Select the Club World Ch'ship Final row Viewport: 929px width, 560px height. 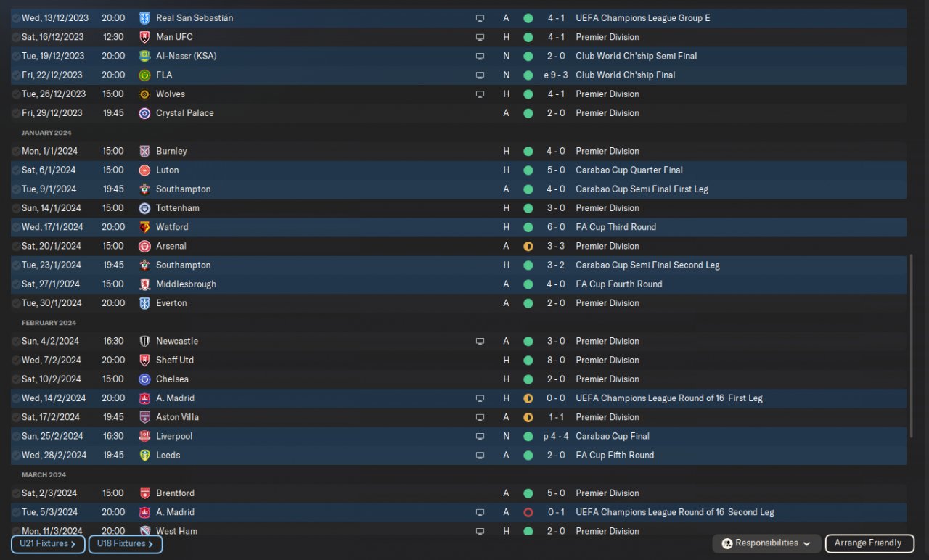pyautogui.click(x=459, y=75)
